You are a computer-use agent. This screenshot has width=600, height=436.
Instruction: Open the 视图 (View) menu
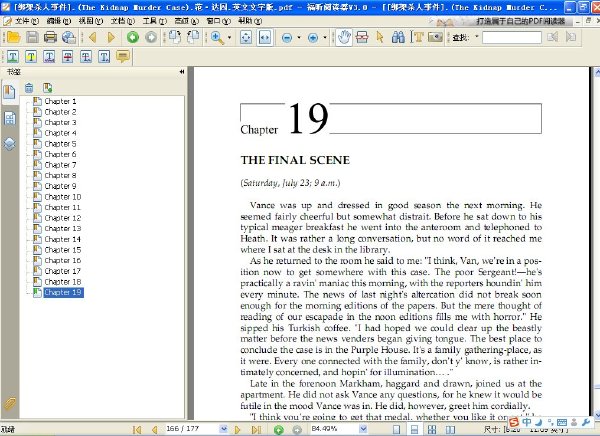point(91,21)
